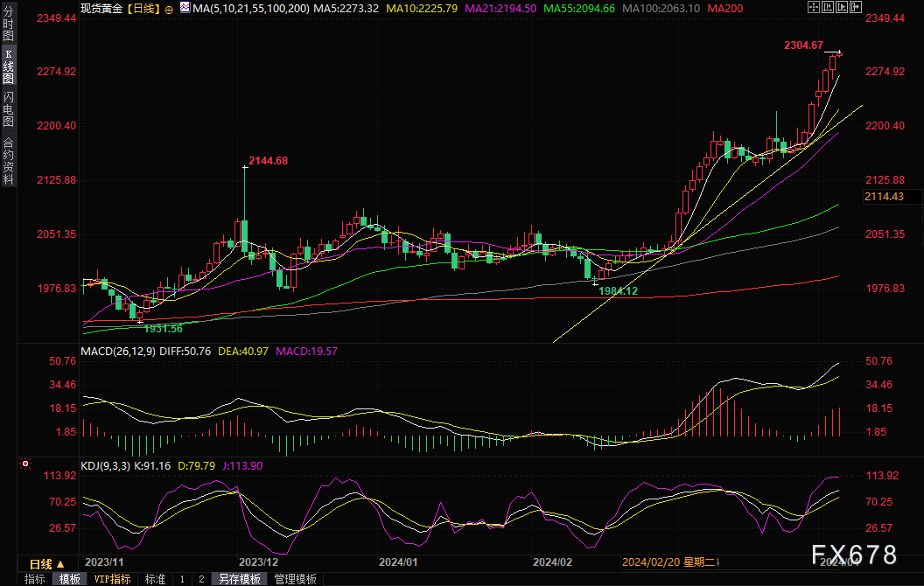Click the K:91.16 value
Viewport: 924px width, 586px height.
(152, 466)
